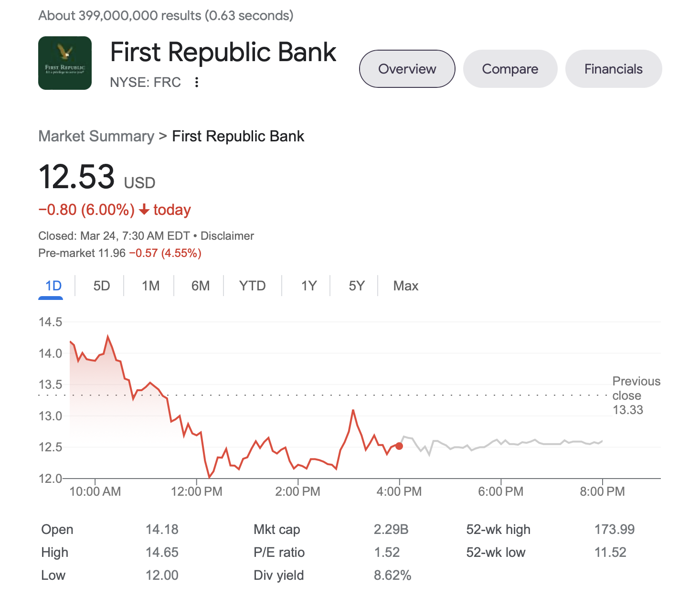Open the Compare view
700x597 pixels.
pos(510,69)
